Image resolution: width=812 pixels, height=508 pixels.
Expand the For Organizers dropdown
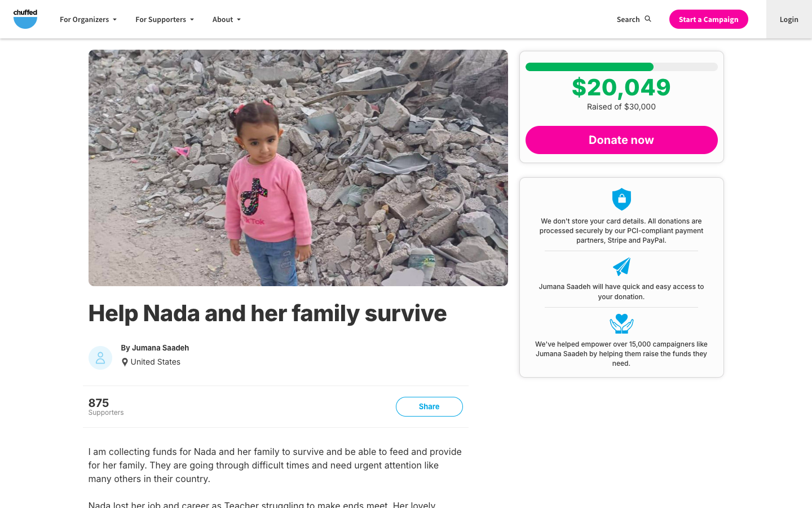point(88,19)
